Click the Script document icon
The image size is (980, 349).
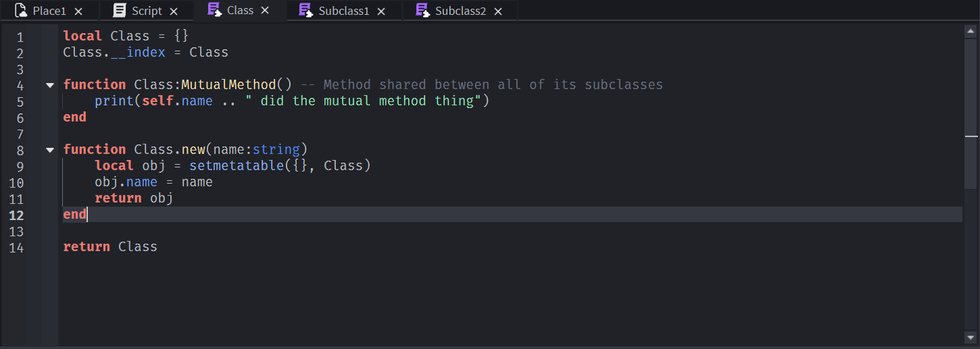pos(120,11)
